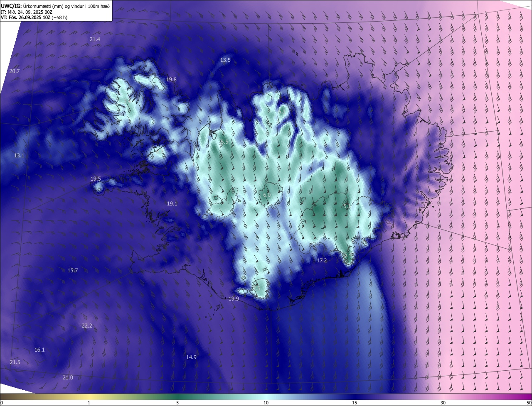
Task: Click the 5.5 value over the green area
Action: pyautogui.click(x=224, y=142)
